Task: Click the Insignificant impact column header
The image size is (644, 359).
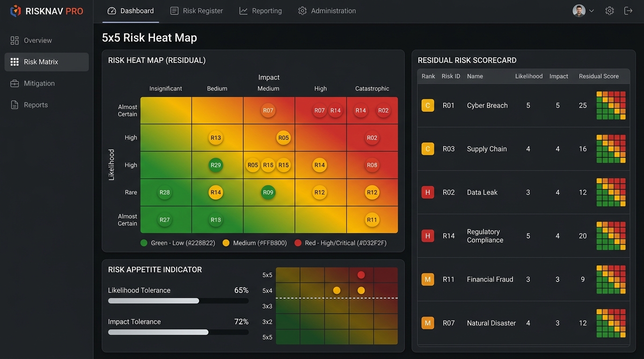Action: 166,88
